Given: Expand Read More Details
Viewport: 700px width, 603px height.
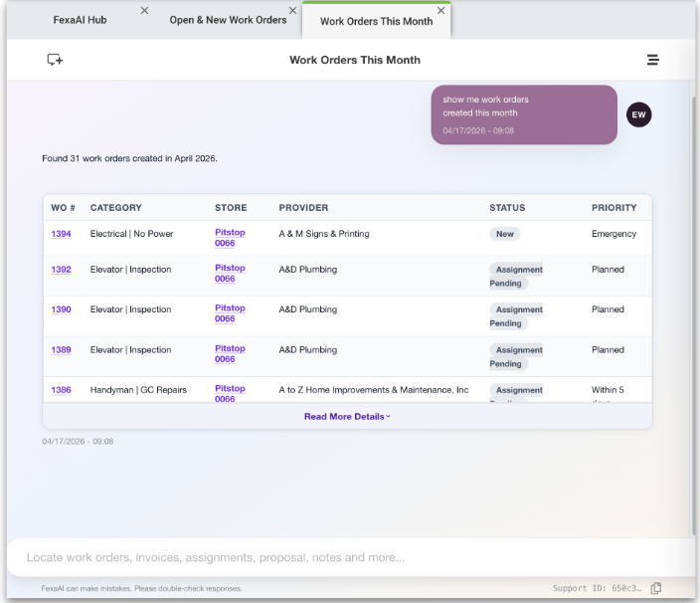Looking at the screenshot, I should 347,416.
